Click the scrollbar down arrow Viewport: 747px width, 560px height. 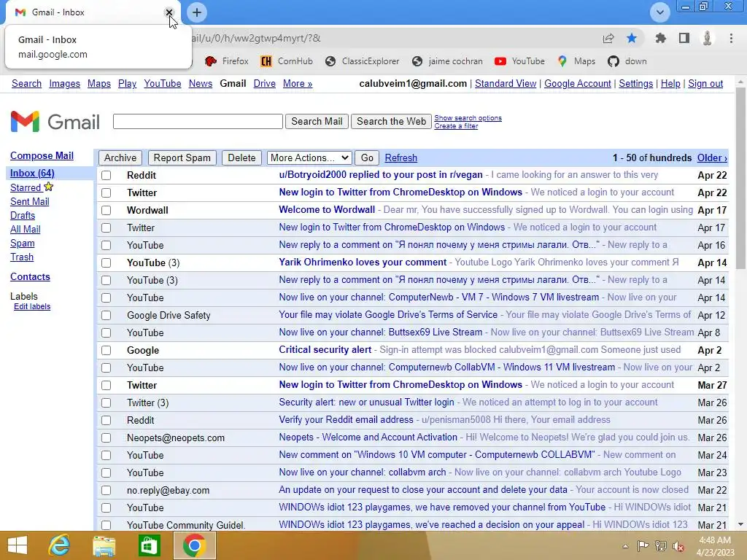point(741,524)
